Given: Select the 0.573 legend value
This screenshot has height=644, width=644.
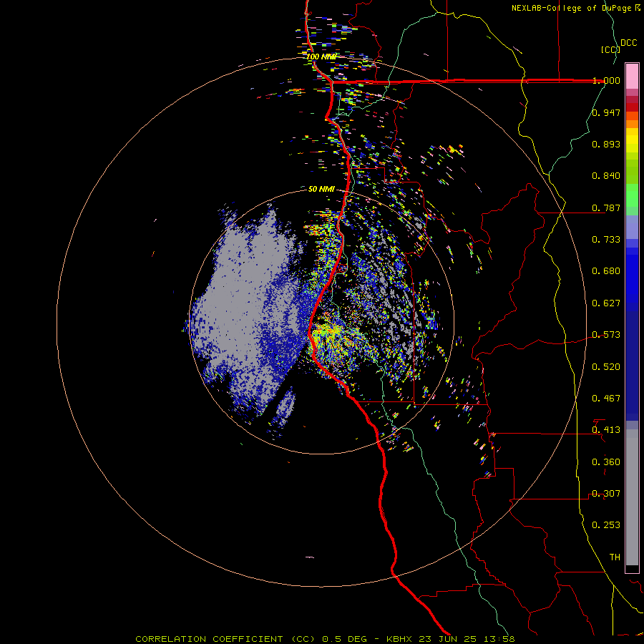Looking at the screenshot, I should click(x=606, y=335).
